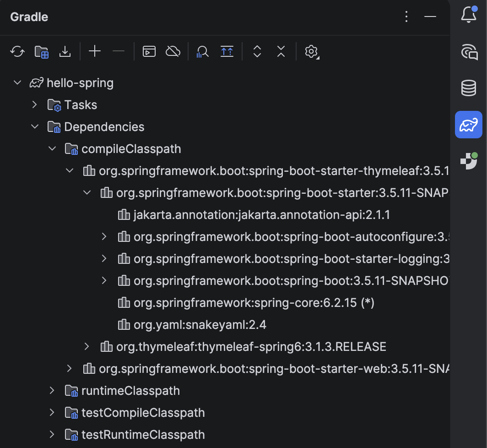This screenshot has height=448, width=487.
Task: Open Analyze Dependencies icon
Action: pyautogui.click(x=202, y=51)
